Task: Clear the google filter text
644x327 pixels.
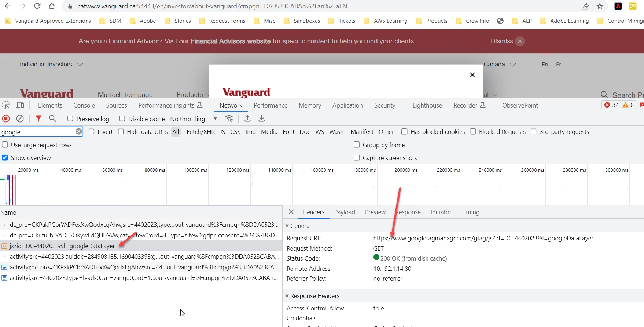Action: tap(79, 132)
